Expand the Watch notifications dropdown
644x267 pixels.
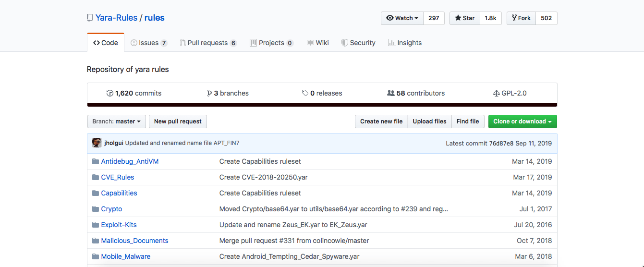(402, 18)
